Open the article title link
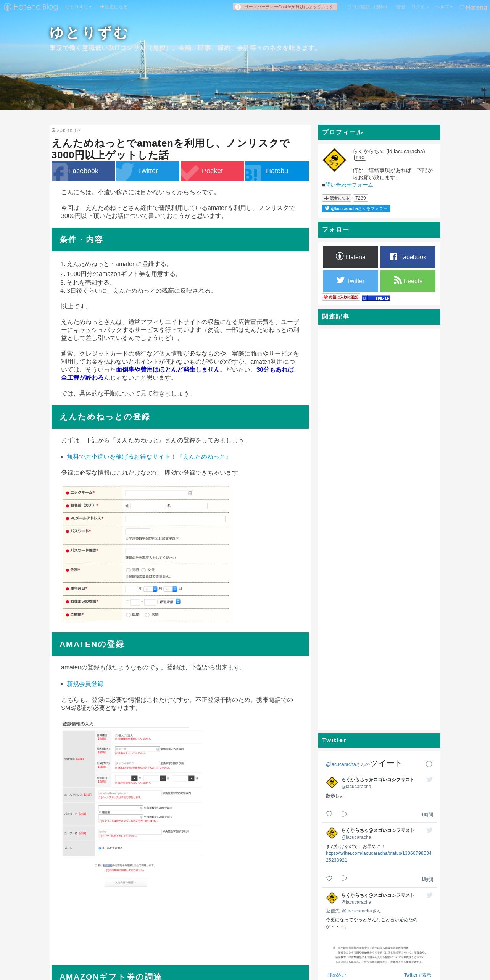Screen dimensions: 490x980 point(171,149)
